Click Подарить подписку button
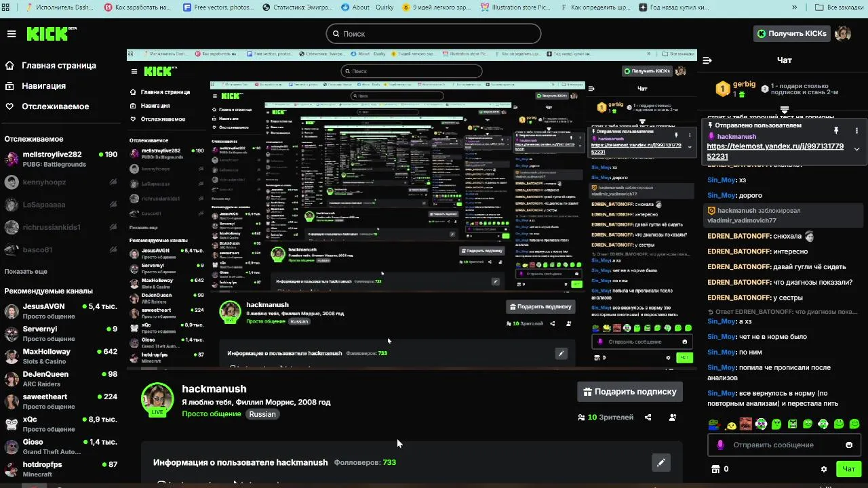Image resolution: width=868 pixels, height=488 pixels. pos(630,392)
